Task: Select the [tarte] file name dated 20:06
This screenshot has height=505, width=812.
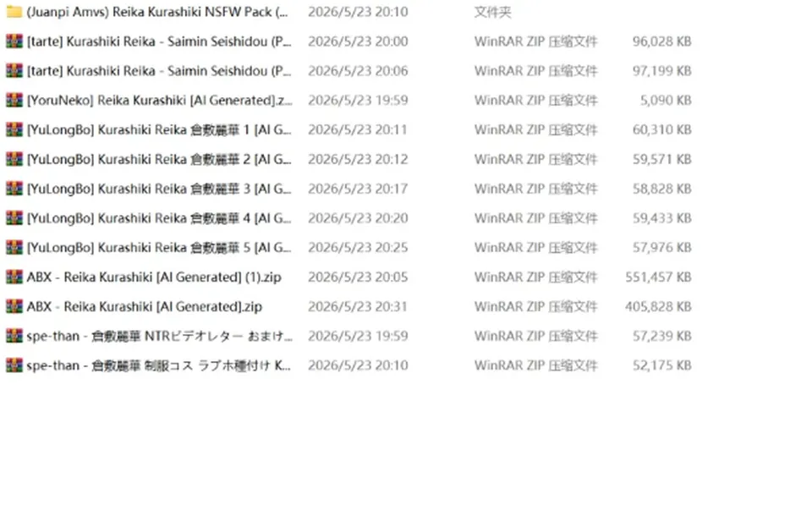Action: (x=159, y=70)
